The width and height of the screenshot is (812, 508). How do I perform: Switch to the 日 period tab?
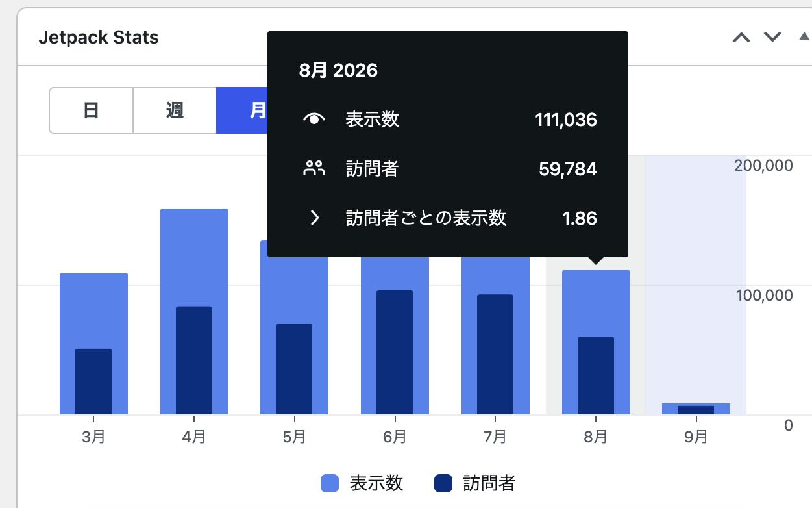click(x=91, y=110)
